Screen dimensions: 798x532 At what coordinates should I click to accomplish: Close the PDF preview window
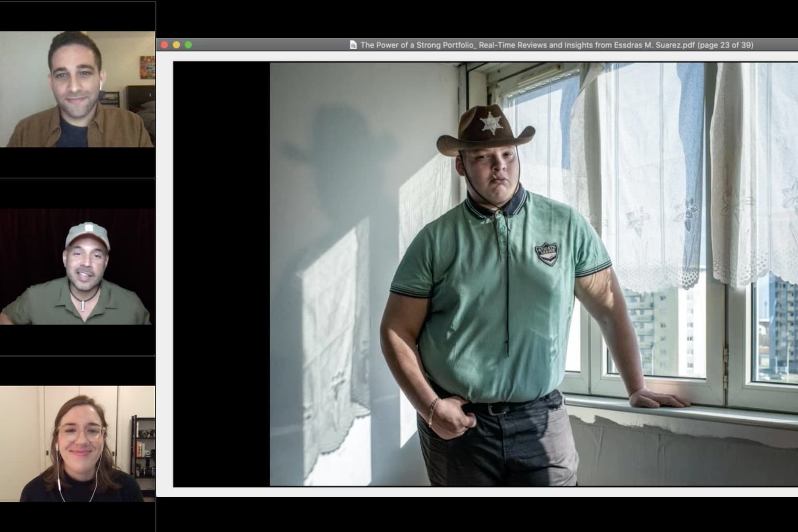(x=165, y=45)
